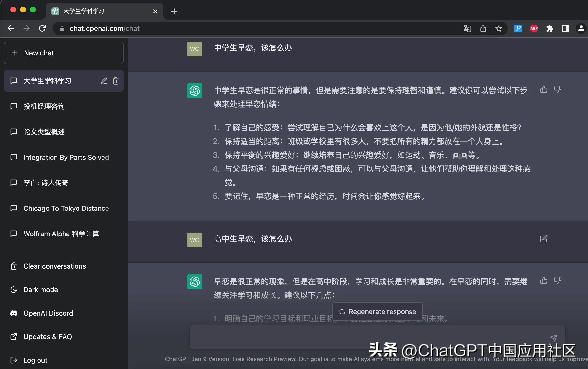Screen dimensions: 588x369
Task: Open the ChatGPT Jan 9 Version link
Action: click(x=197, y=359)
